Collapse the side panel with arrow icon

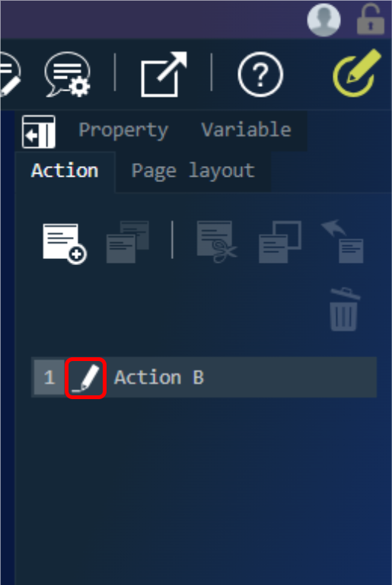tap(39, 131)
